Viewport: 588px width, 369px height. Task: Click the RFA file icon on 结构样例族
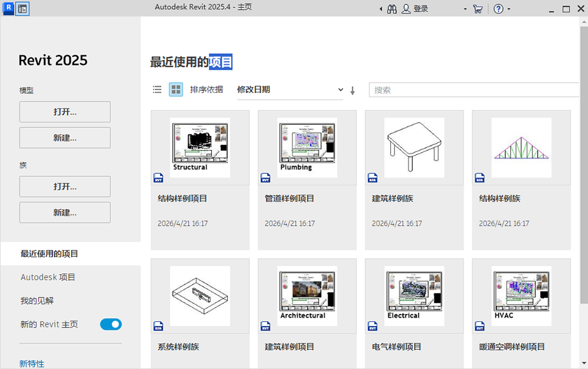coord(480,177)
